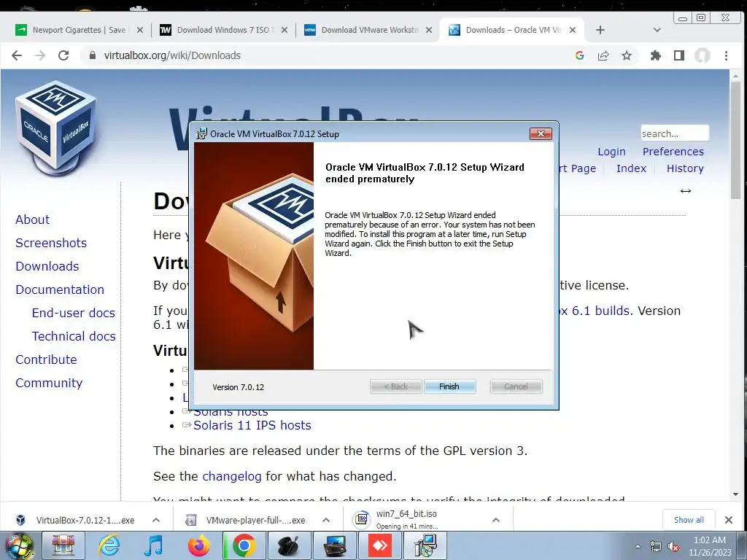This screenshot has width=747, height=560.
Task: Click the page width toggle arrows
Action: 686,191
